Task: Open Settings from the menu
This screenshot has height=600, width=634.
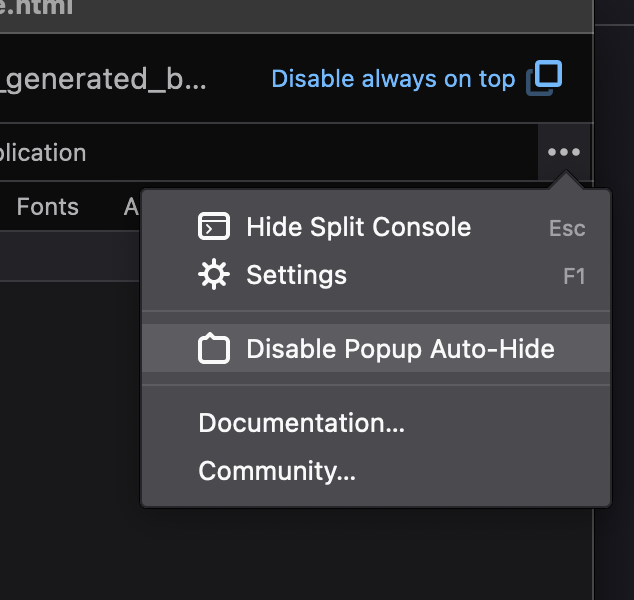Action: [376, 275]
